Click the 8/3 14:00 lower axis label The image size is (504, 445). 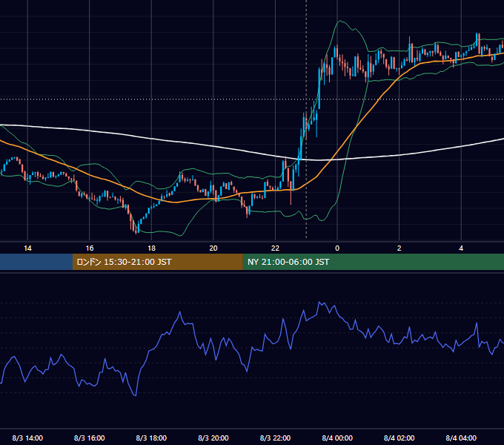point(27,438)
